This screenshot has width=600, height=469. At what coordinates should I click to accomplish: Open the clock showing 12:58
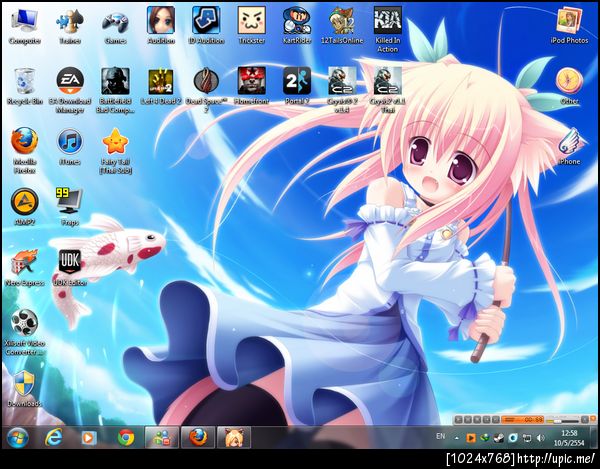coord(569,438)
